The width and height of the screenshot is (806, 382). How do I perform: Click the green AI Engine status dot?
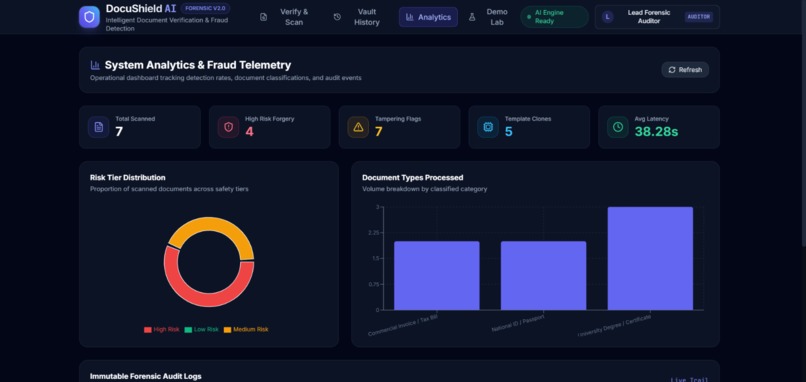(x=529, y=17)
